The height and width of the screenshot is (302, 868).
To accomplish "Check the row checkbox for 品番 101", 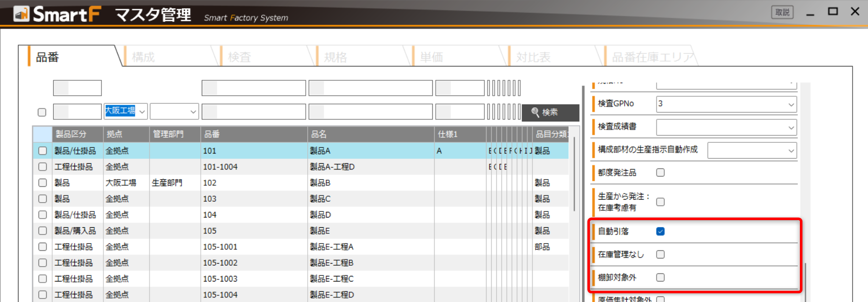I will (x=43, y=151).
